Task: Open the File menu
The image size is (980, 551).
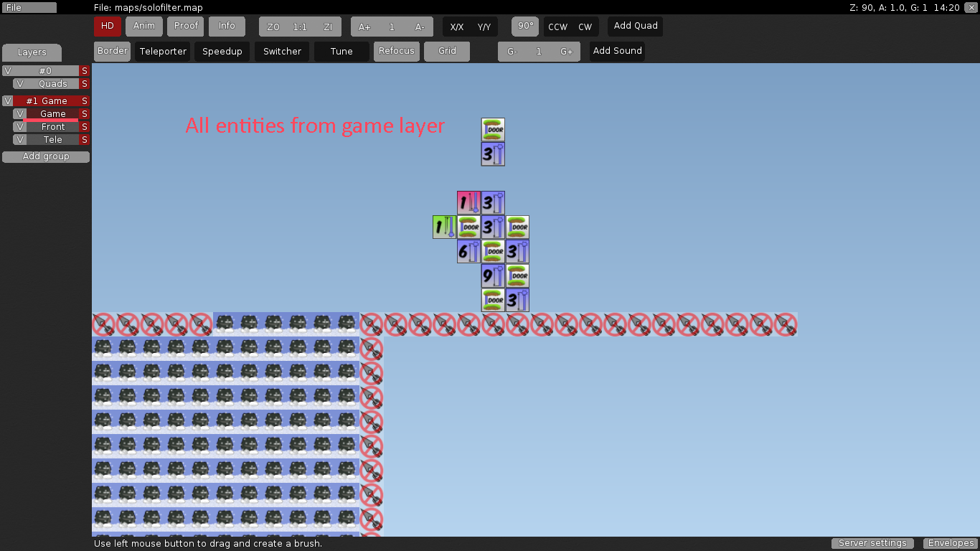Action: [x=29, y=7]
